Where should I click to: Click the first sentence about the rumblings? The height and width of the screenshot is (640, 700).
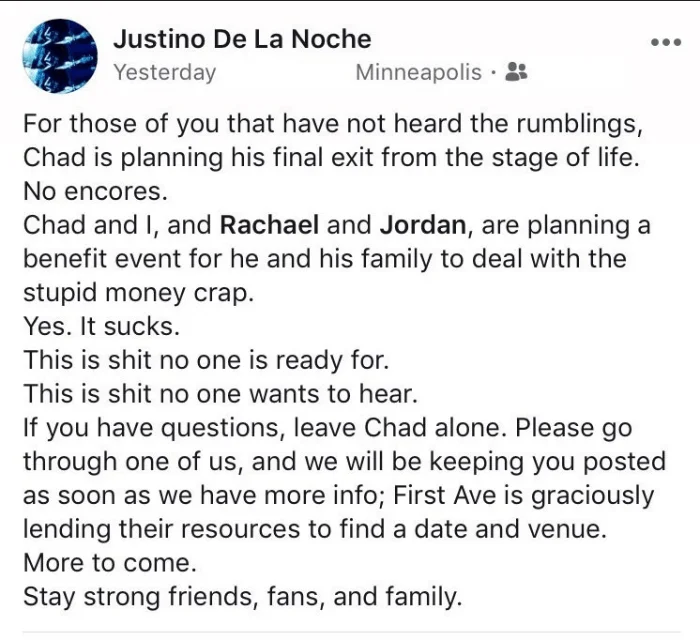(333, 124)
